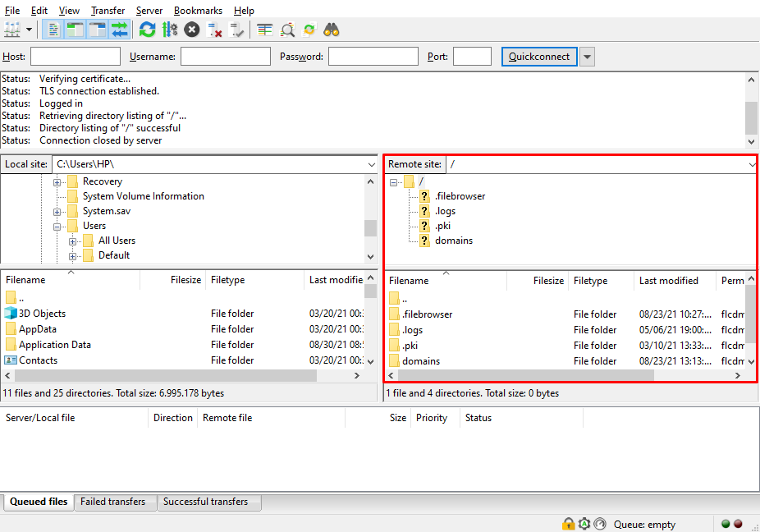This screenshot has height=532, width=760.
Task: Toggle local directory tree display
Action: (x=76, y=30)
